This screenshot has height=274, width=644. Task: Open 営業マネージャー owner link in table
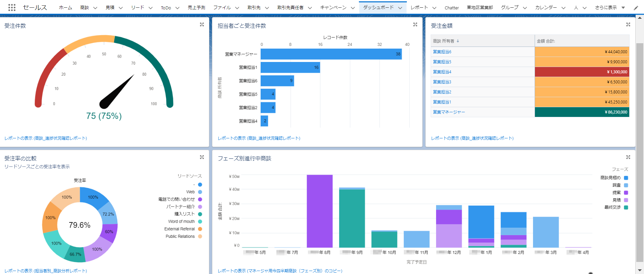tap(449, 112)
